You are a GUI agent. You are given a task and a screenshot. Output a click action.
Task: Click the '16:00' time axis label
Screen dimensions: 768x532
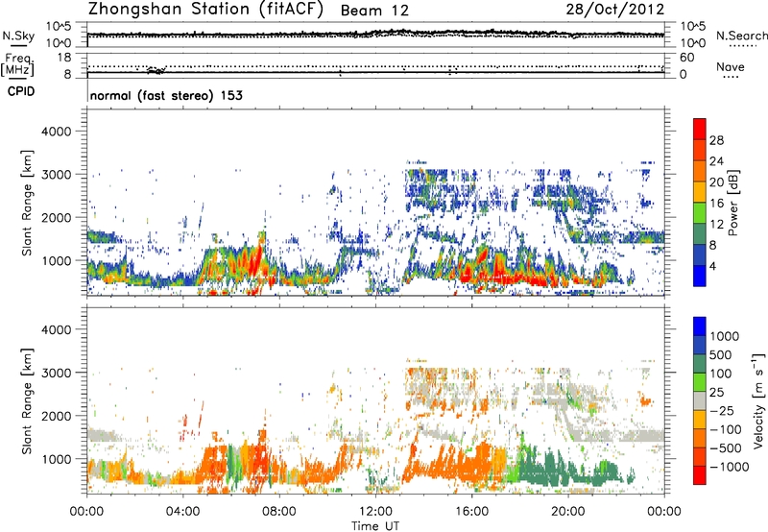coord(471,511)
